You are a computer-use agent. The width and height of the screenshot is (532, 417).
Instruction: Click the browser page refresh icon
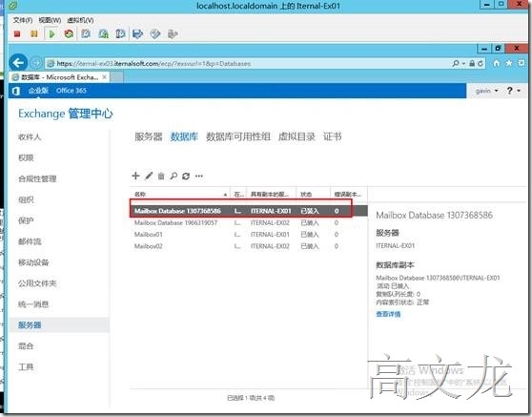coord(481,63)
